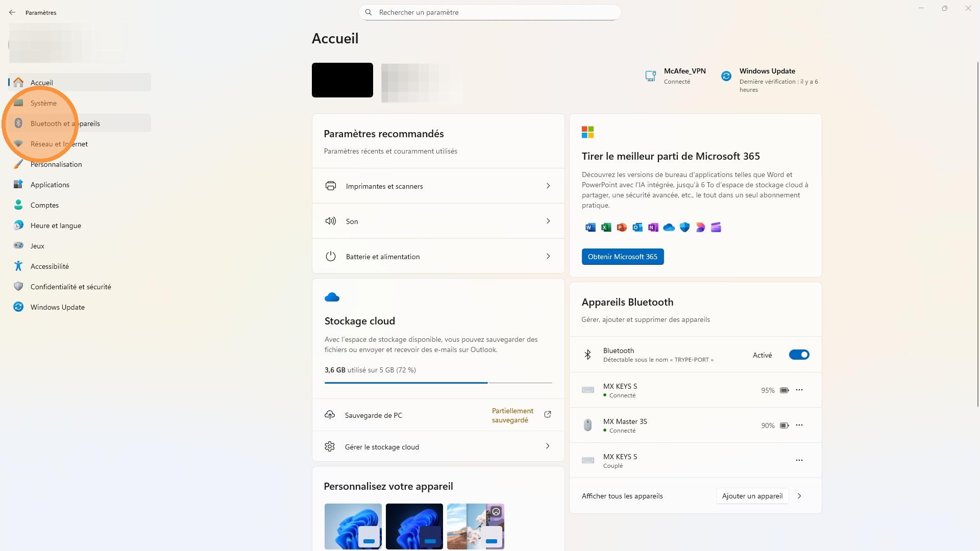Open the three-dot menu for connected MX KEYS S
This screenshot has width=980, height=551.
799,390
